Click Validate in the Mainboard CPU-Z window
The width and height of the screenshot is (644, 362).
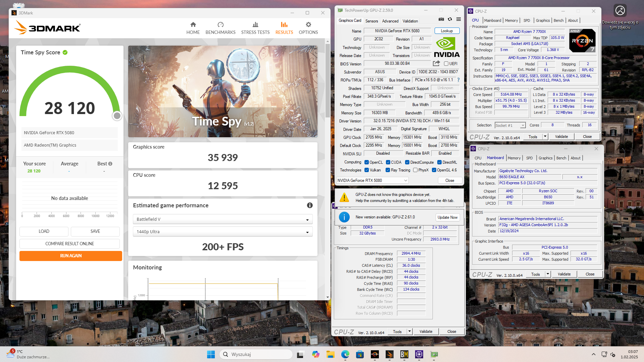click(x=564, y=274)
